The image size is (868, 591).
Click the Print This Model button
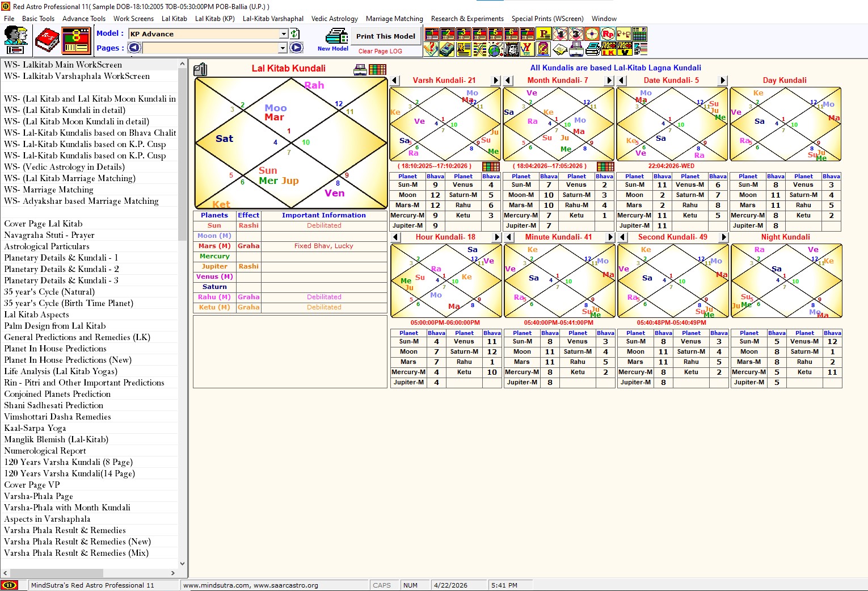coord(386,36)
